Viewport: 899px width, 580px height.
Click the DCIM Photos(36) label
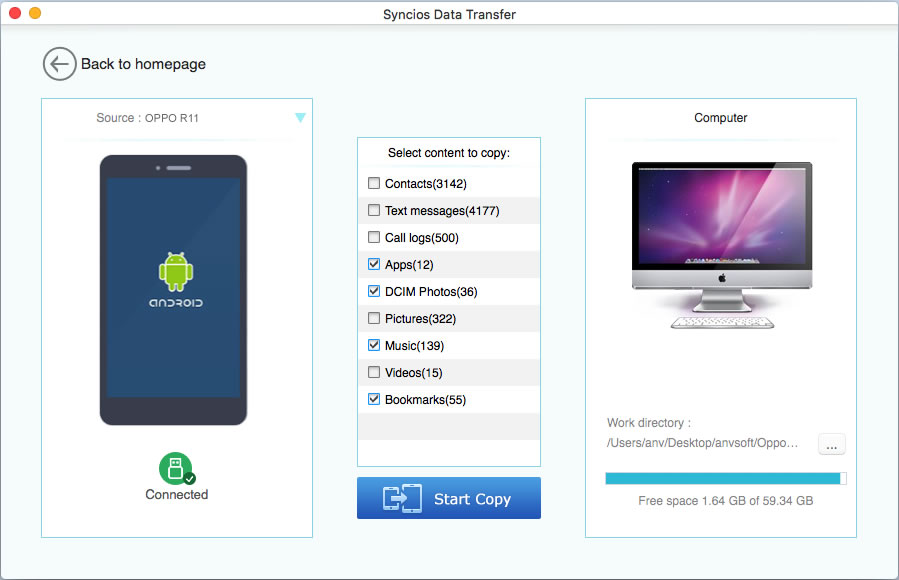click(x=431, y=292)
